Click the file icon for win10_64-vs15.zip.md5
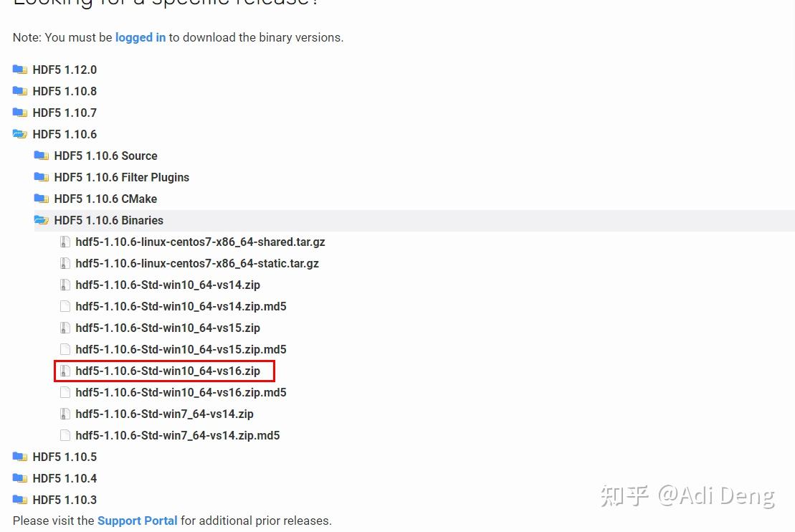Viewport: 795px width, 532px height. coord(65,349)
